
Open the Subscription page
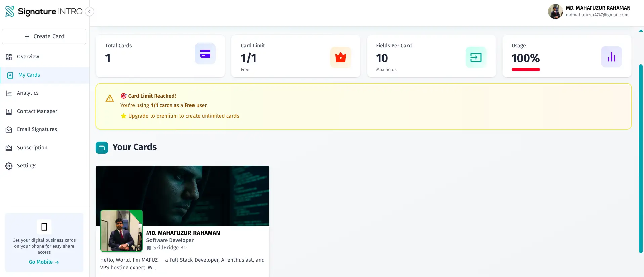tap(45, 148)
